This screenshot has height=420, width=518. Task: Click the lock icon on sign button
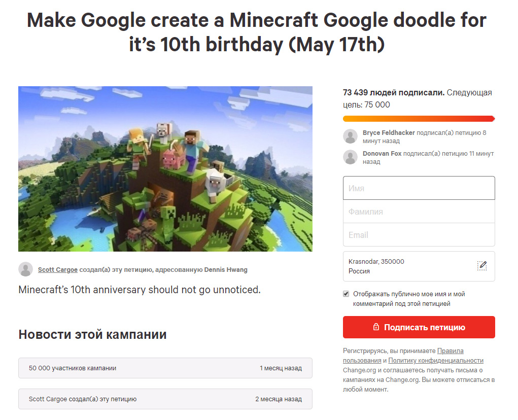pos(376,327)
